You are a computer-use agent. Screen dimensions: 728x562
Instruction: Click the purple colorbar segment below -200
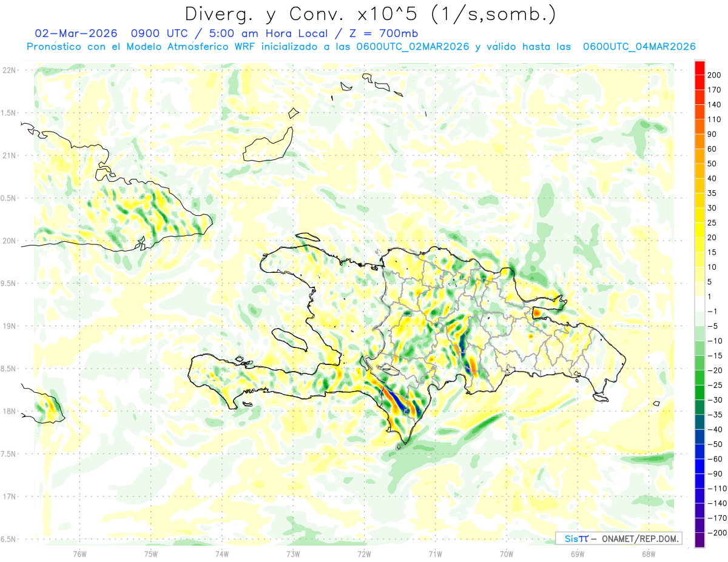(x=699, y=540)
